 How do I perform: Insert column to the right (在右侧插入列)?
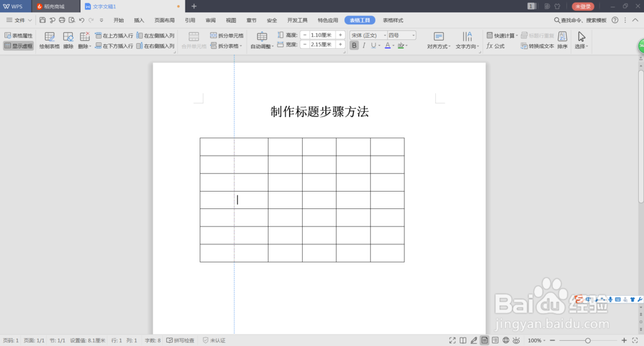pyautogui.click(x=156, y=46)
